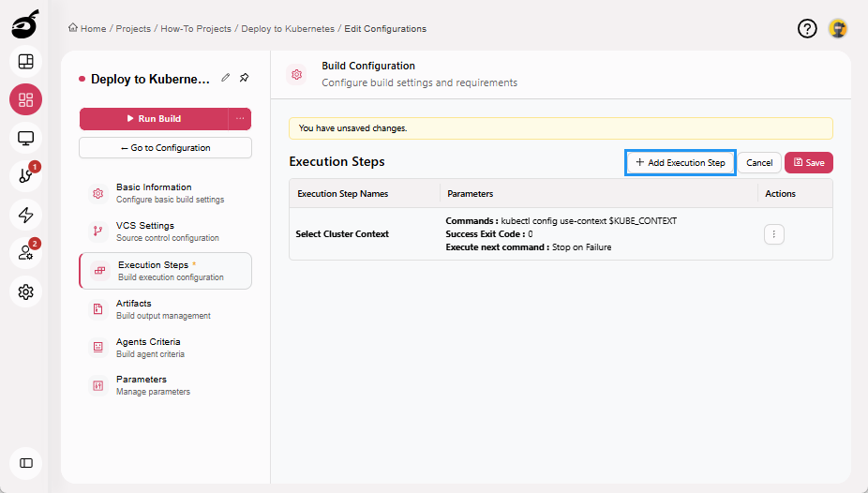Click the VCS Settings branch icon
The height and width of the screenshot is (493, 868).
point(98,232)
